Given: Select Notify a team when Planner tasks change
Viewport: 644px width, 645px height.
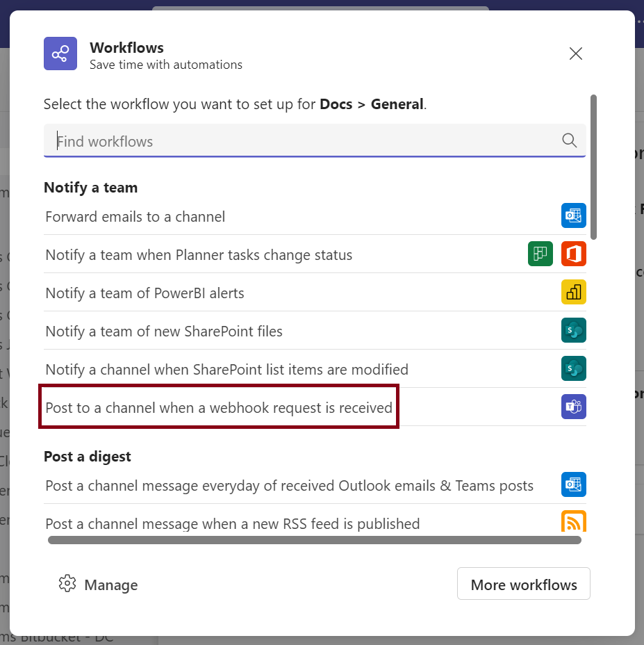Looking at the screenshot, I should coord(315,254).
